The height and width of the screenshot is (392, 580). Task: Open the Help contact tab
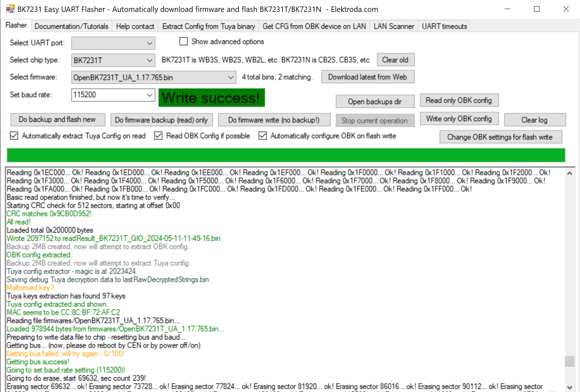click(x=135, y=26)
